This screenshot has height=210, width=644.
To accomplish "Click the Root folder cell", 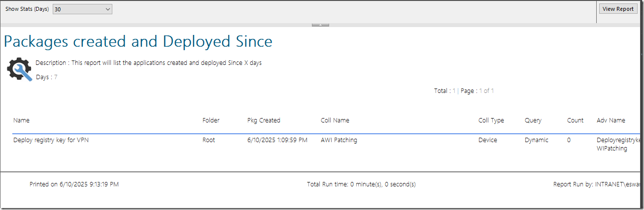I will 209,140.
